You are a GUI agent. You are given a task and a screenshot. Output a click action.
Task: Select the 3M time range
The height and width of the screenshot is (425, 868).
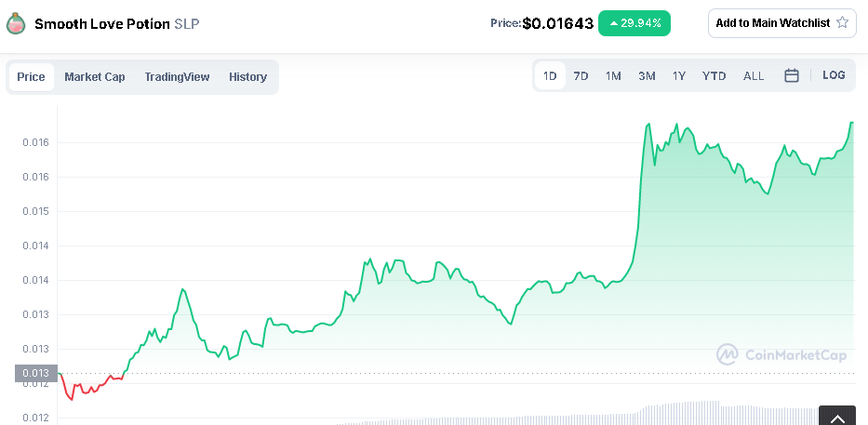[647, 76]
